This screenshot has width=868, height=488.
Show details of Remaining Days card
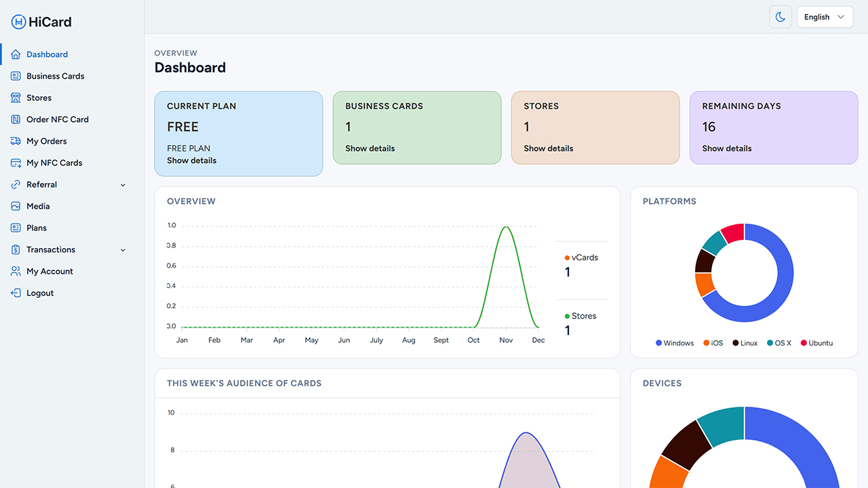click(727, 148)
